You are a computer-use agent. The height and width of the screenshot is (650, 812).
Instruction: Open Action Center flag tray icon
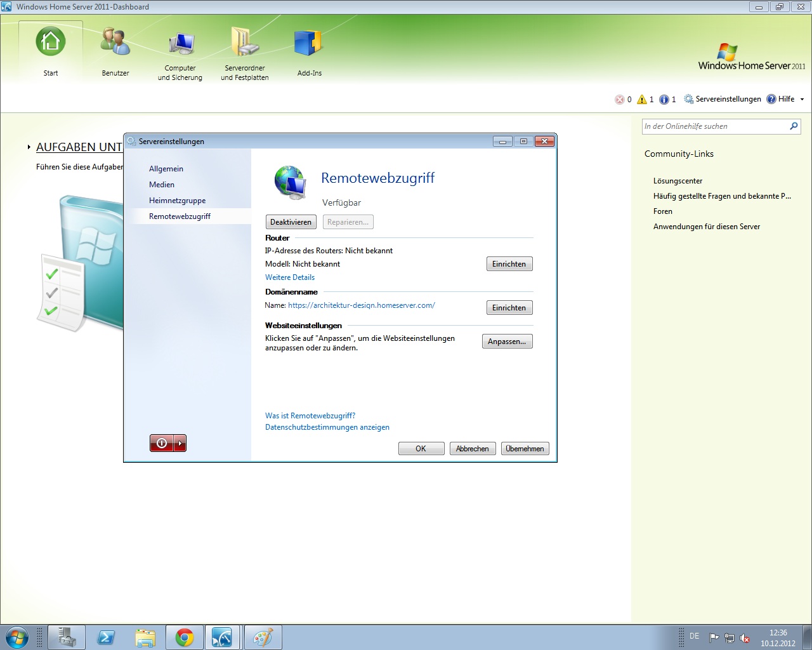tap(714, 638)
